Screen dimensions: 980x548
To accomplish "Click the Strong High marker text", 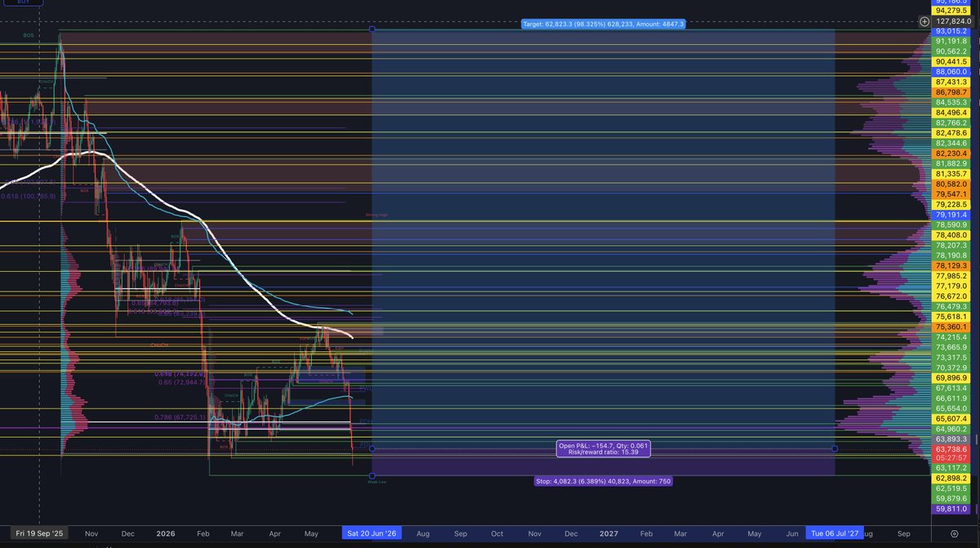I will pos(376,215).
